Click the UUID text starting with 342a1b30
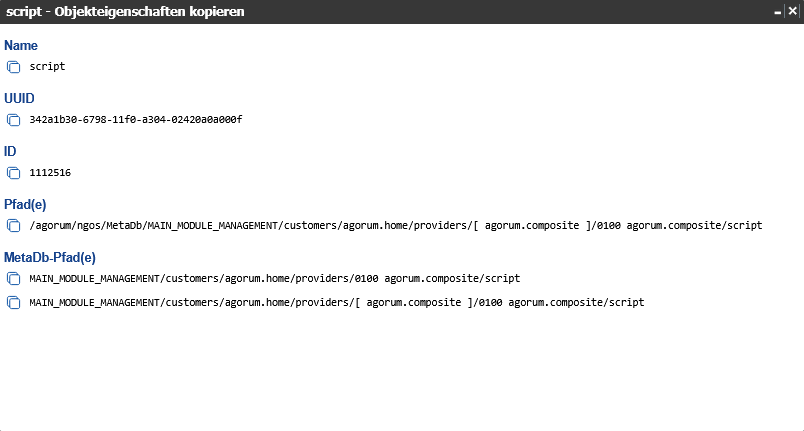Viewport: 804px width, 431px height. point(136,120)
